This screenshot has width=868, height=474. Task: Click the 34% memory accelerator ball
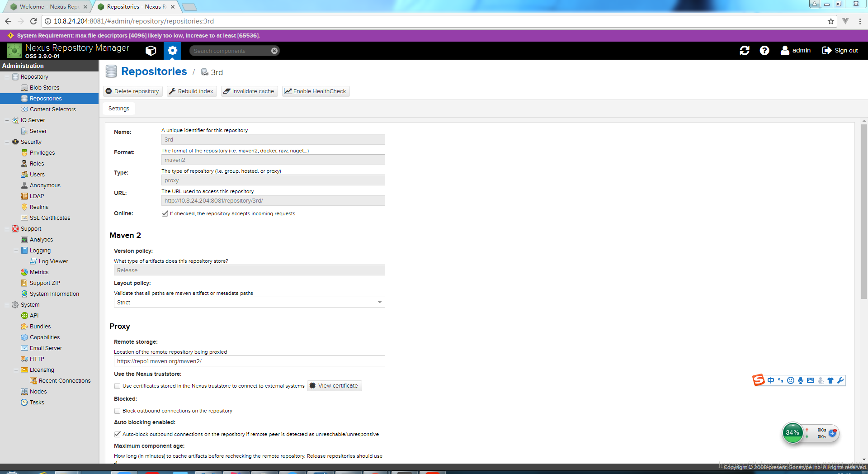[793, 433]
